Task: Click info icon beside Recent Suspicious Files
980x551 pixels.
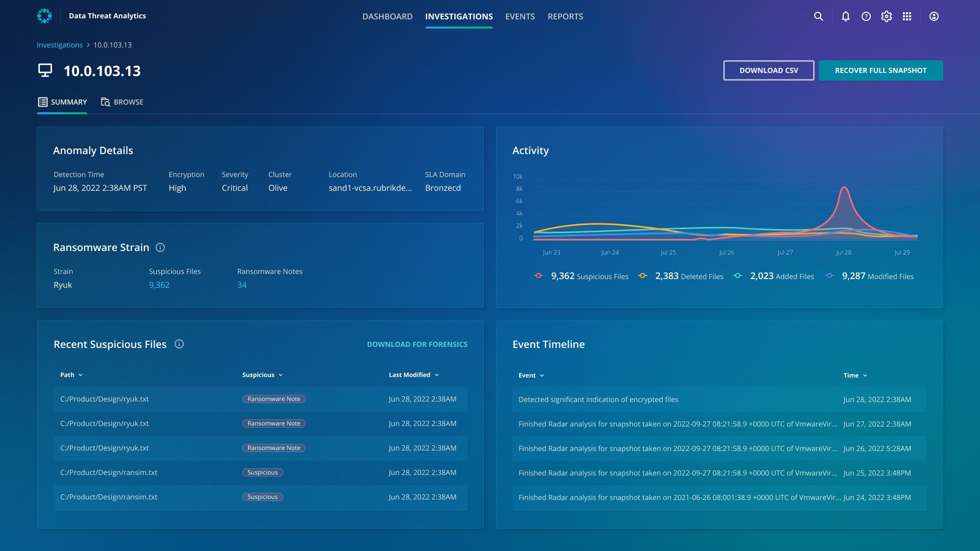Action: 179,344
